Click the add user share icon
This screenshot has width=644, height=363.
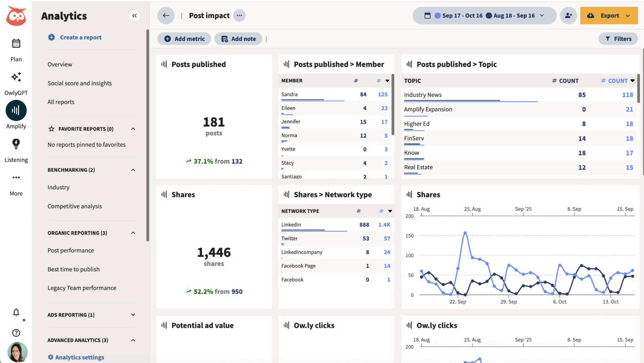568,16
